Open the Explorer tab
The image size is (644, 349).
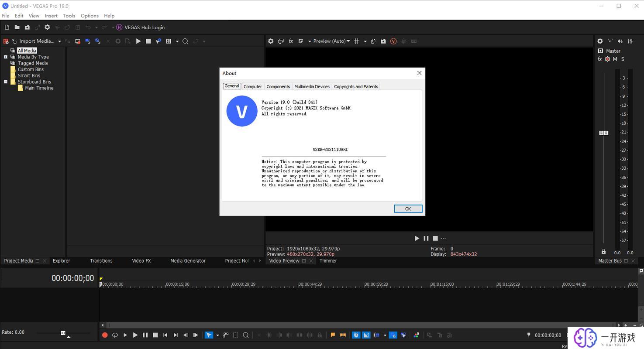[61, 261]
